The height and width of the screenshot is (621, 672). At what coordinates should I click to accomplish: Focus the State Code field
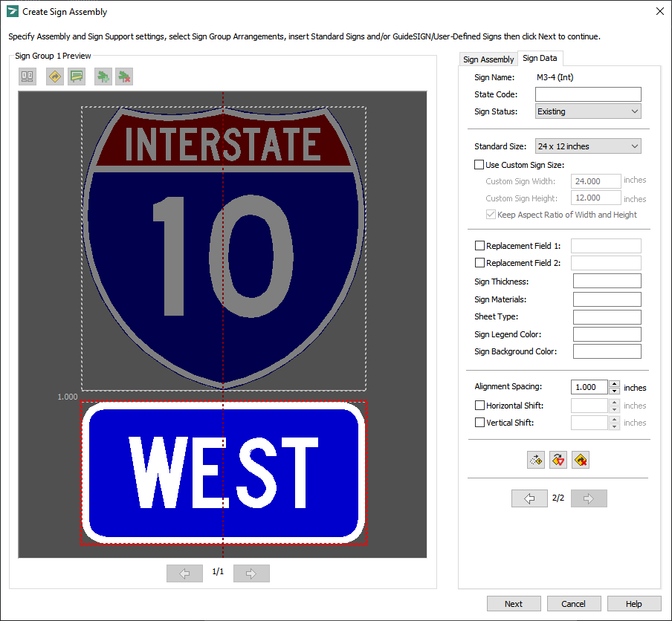[x=588, y=94]
